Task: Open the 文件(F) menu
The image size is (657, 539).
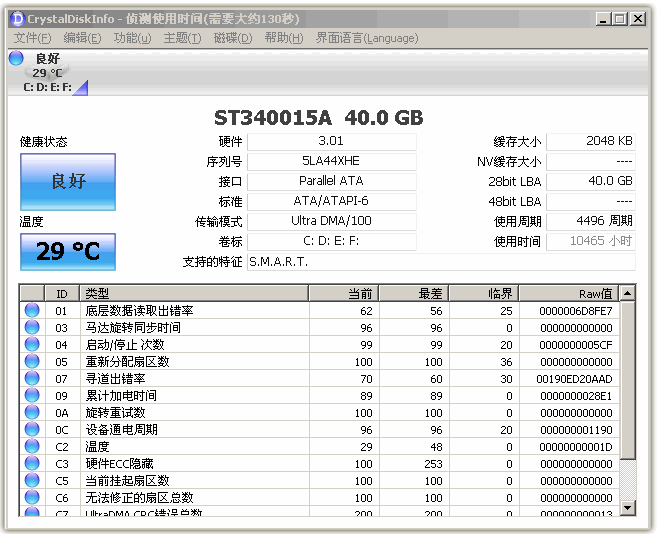Action: pos(32,38)
